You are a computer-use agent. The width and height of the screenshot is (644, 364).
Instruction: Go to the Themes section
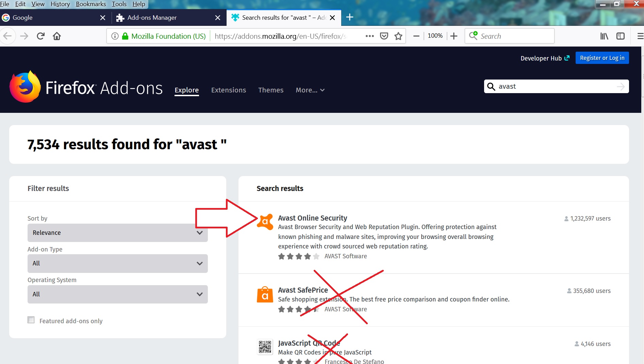271,90
